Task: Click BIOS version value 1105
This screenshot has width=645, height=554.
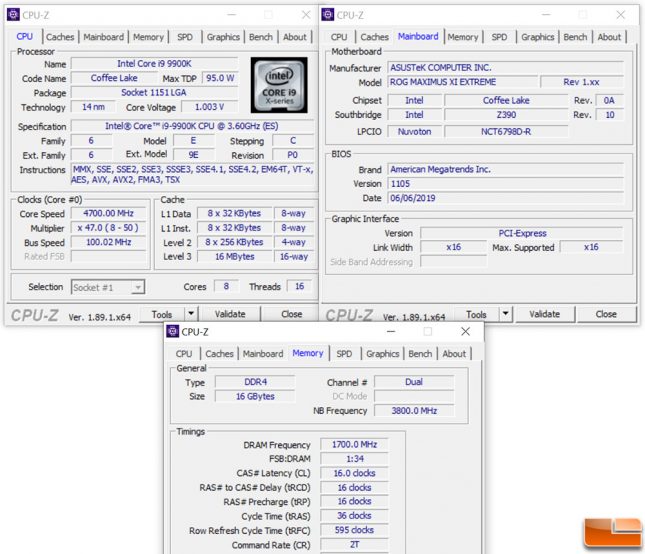Action: [x=506, y=184]
